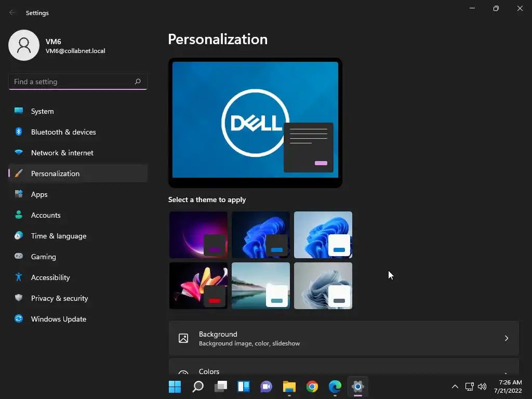Image resolution: width=532 pixels, height=399 pixels.
Task: Show hidden system tray icons
Action: tap(455, 387)
